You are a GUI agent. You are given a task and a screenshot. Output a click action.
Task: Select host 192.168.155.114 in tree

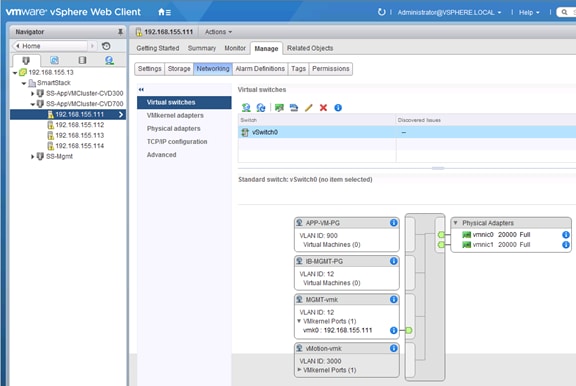click(79, 146)
